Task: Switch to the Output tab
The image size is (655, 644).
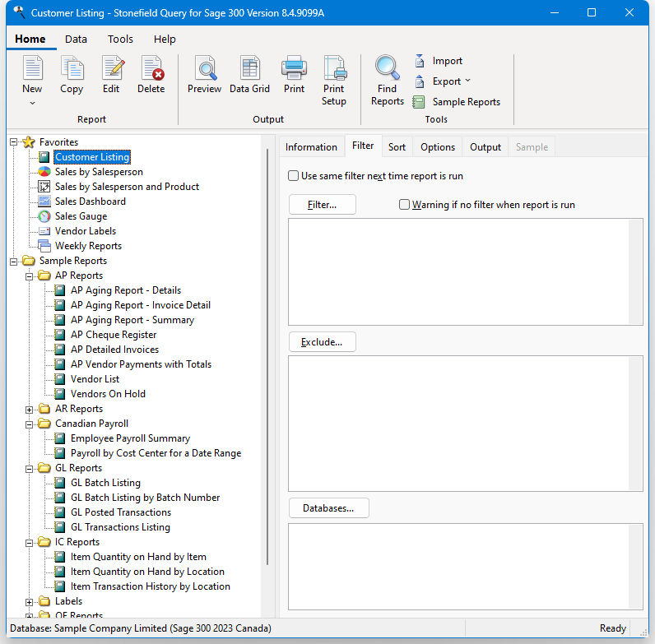Action: click(485, 147)
